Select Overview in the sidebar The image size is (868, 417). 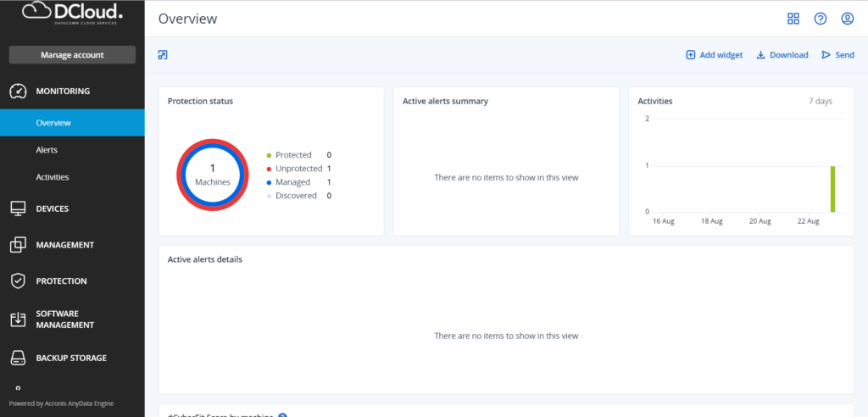pyautogui.click(x=53, y=123)
